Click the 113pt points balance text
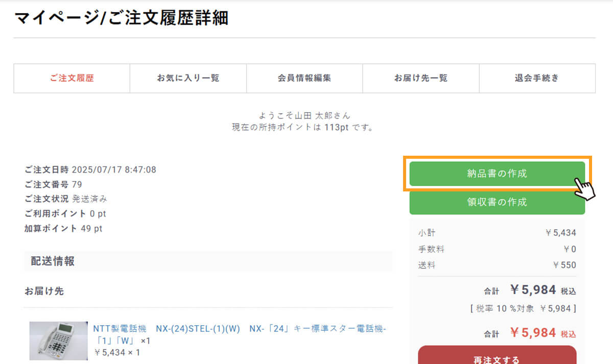This screenshot has height=364, width=613. coord(336,127)
